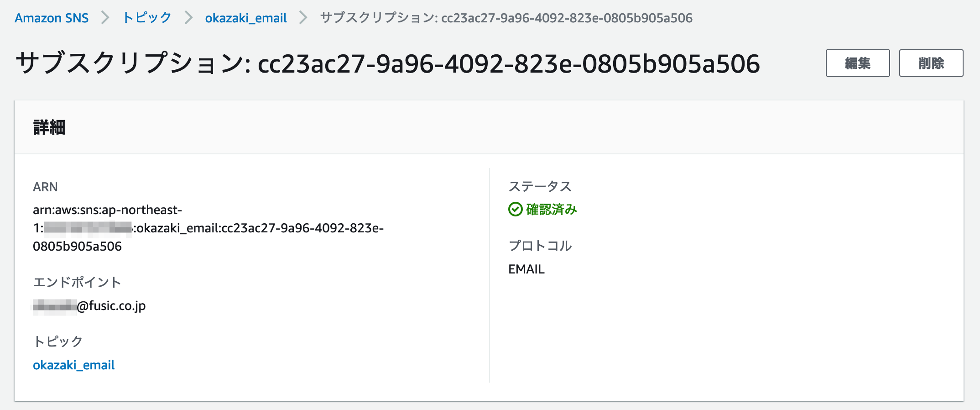Click the EMAIL protocol value
Screen dimensions: 980x410
click(x=526, y=269)
